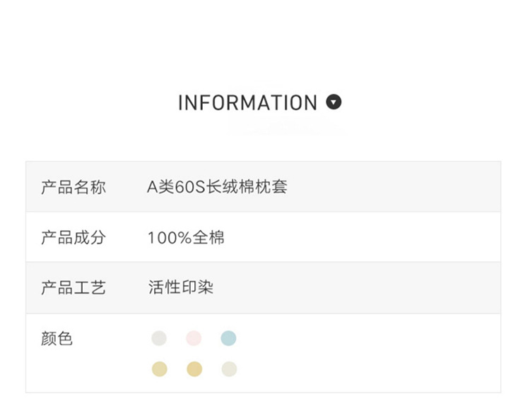Select the 100%全棉 composition value

pos(186,238)
